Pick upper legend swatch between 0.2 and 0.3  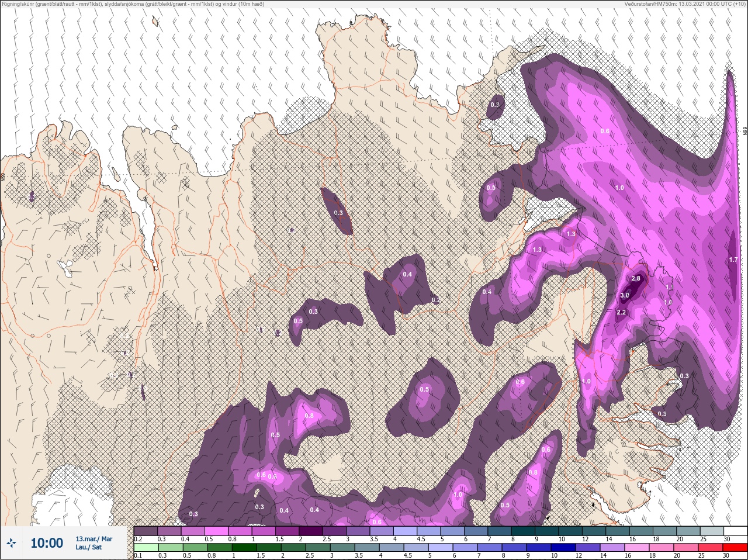point(146,531)
